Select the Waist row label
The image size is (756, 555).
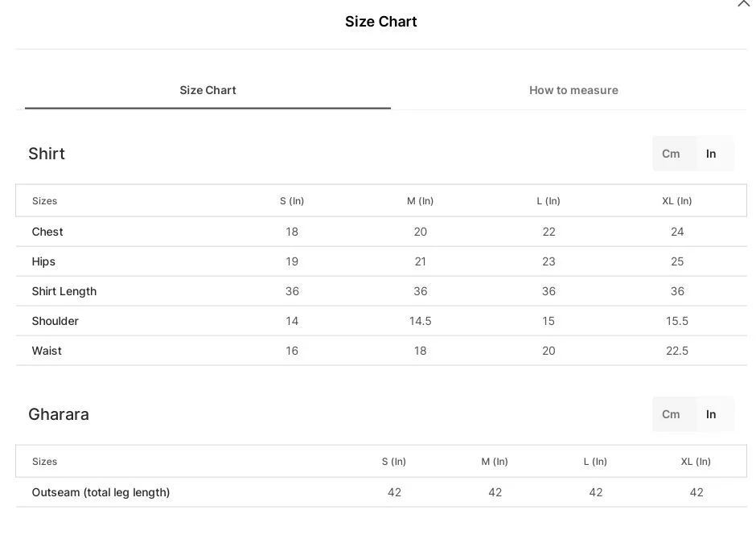[47, 351]
